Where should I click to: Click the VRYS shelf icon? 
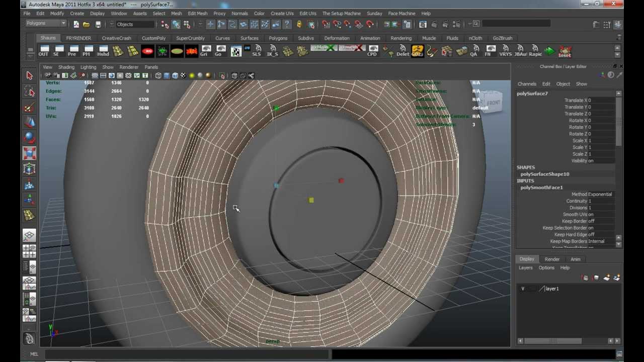tap(505, 51)
